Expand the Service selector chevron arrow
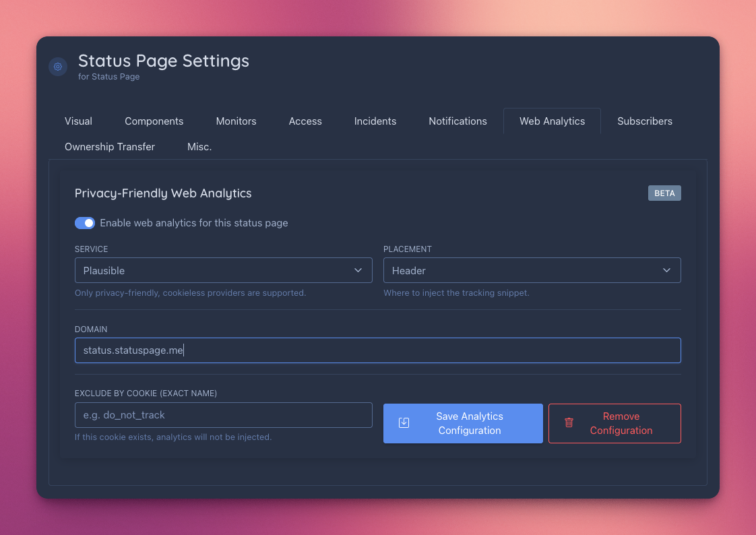Viewport: 756px width, 535px height. (358, 270)
